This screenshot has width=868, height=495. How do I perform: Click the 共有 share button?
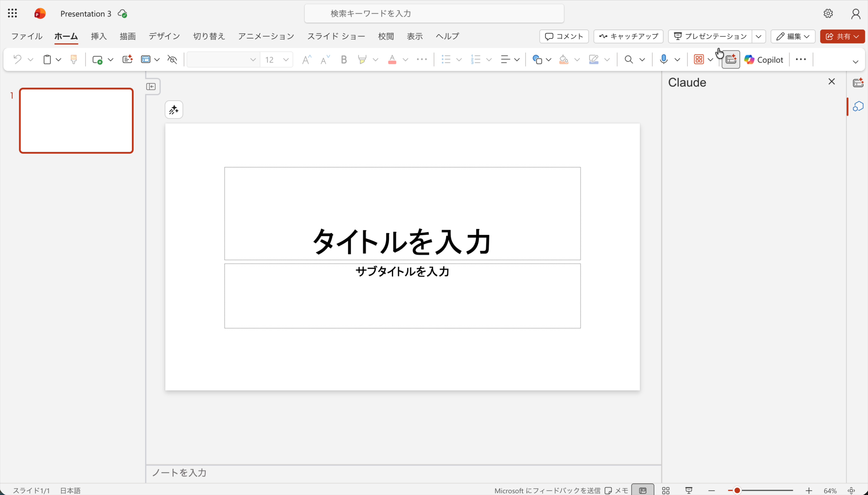click(842, 36)
